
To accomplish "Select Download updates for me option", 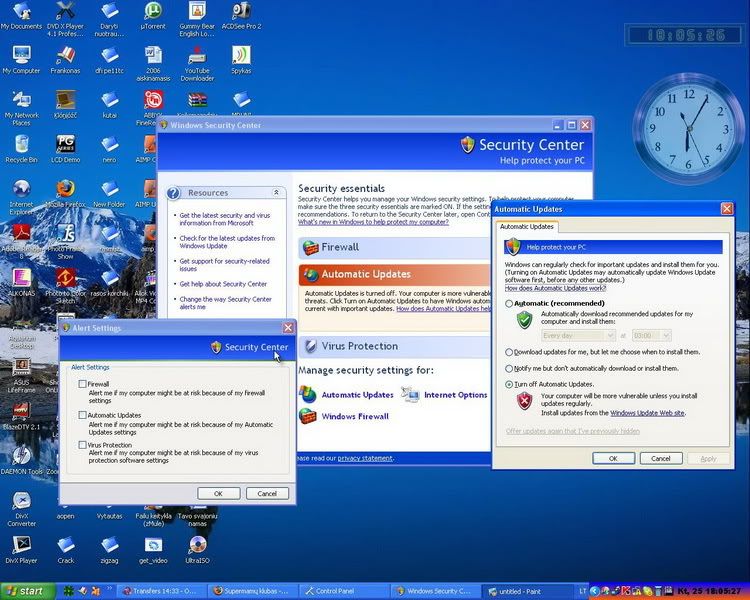I will coord(509,352).
